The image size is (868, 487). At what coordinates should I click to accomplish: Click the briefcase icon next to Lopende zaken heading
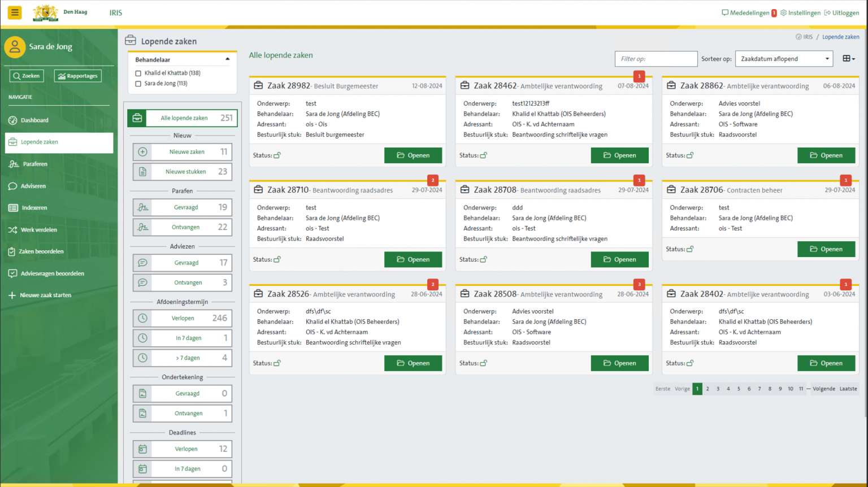point(131,41)
